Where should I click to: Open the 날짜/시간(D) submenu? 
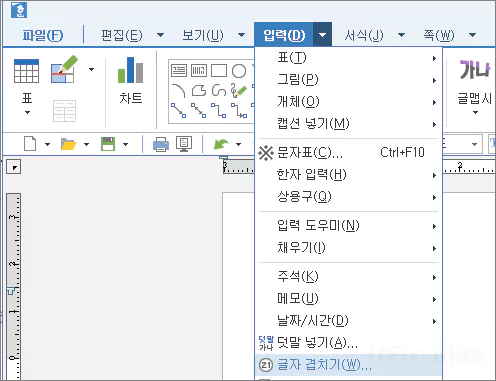tap(348, 321)
